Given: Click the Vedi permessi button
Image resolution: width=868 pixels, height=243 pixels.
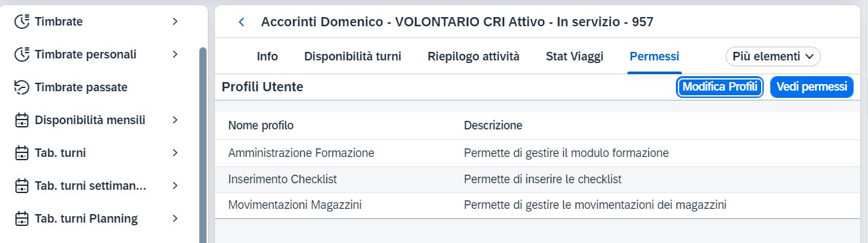Looking at the screenshot, I should [x=812, y=87].
